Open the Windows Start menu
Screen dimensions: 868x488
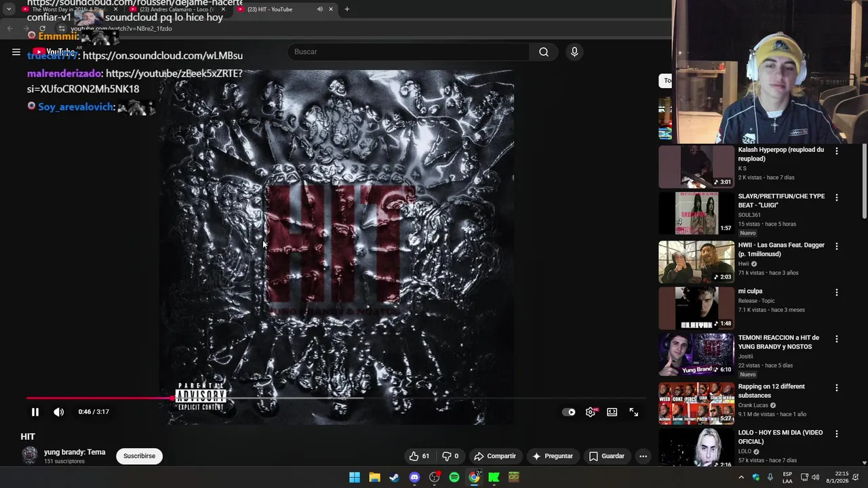coord(355,477)
